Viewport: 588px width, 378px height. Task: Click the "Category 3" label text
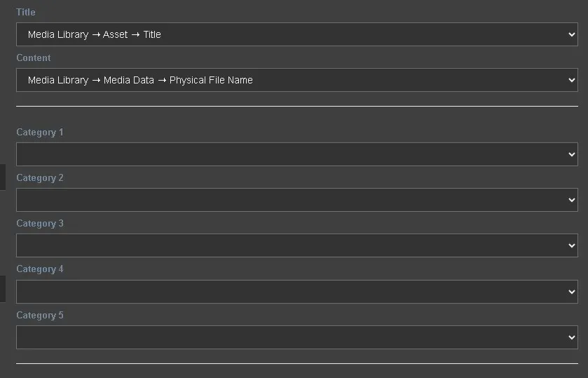40,223
